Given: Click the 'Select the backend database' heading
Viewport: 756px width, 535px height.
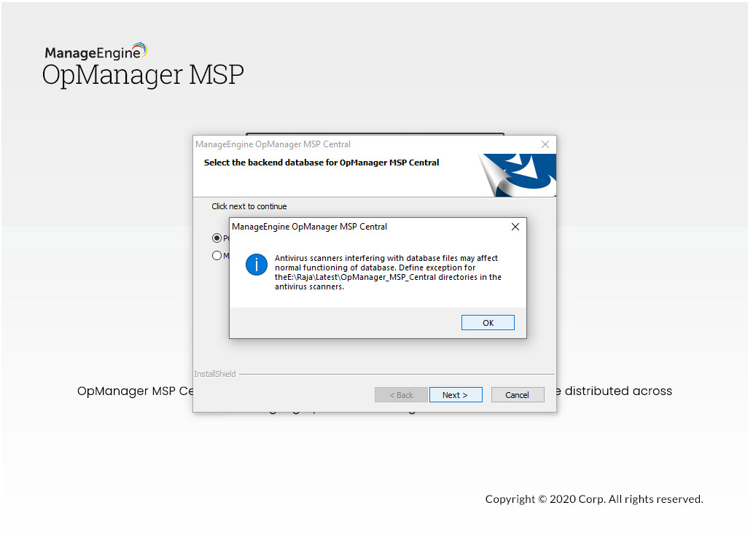Looking at the screenshot, I should click(x=320, y=162).
